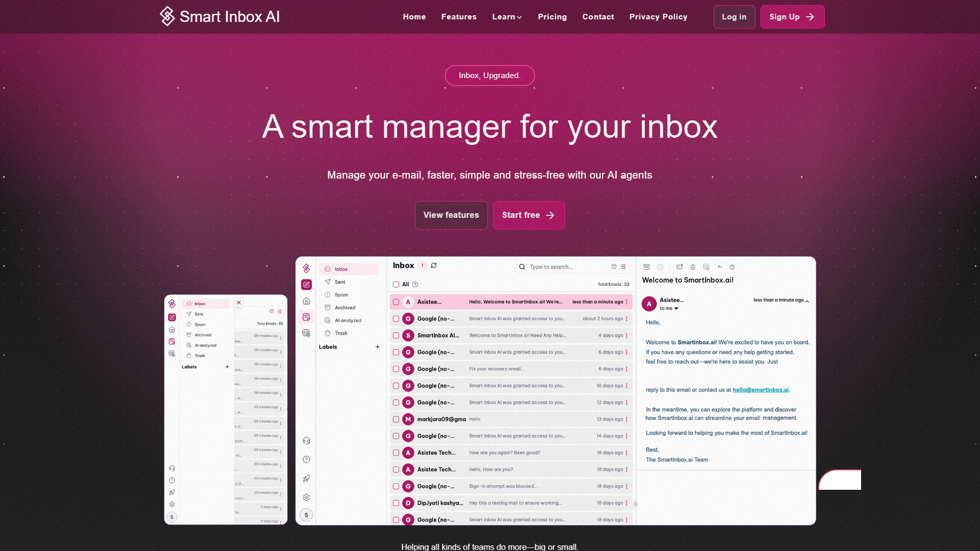Screen dimensions: 980x551
Task: Click the magnifier icon in search bar
Action: 522,267
